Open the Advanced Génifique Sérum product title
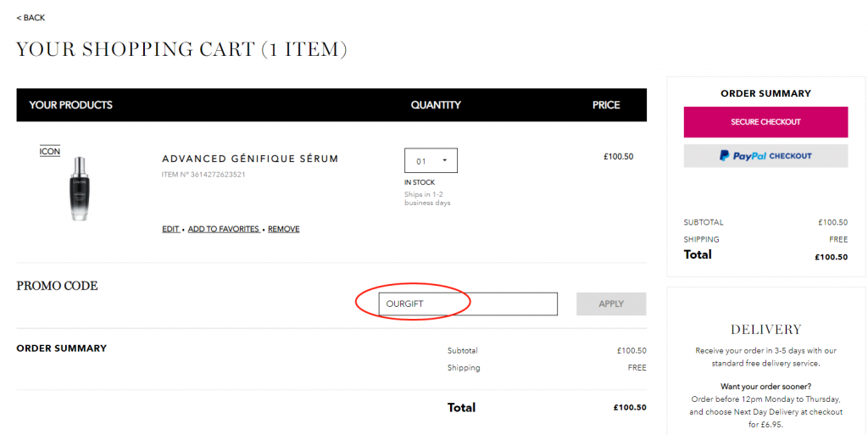The width and height of the screenshot is (868, 435). click(250, 159)
